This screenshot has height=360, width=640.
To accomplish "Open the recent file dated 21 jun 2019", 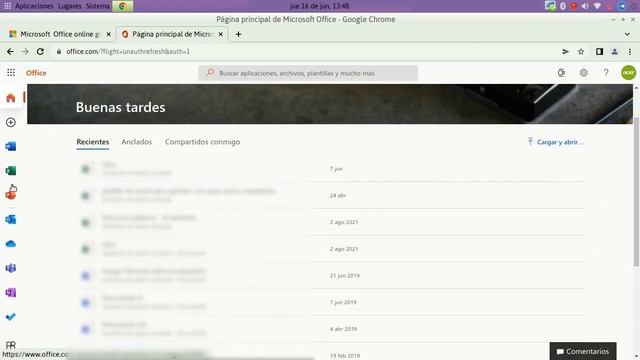I will [x=330, y=276].
